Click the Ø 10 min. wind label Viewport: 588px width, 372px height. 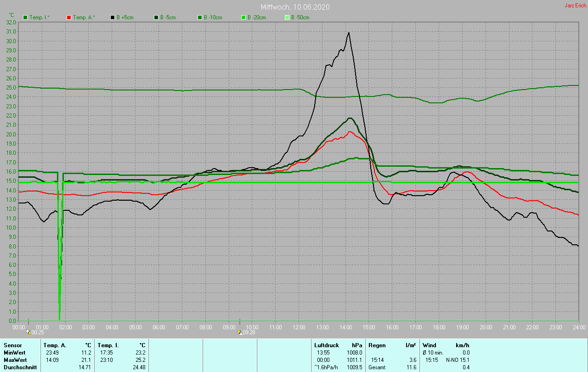(x=433, y=352)
